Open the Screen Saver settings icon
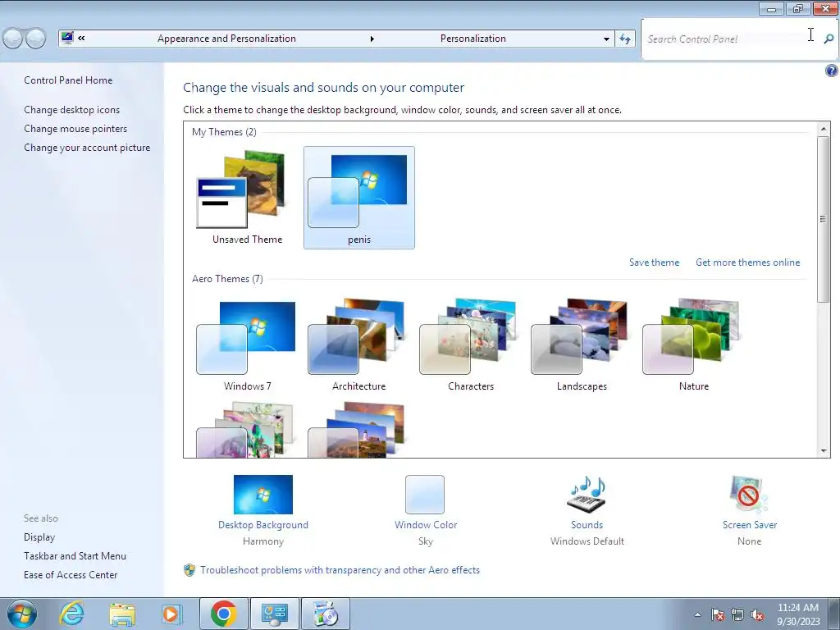The height and width of the screenshot is (630, 840). (749, 494)
